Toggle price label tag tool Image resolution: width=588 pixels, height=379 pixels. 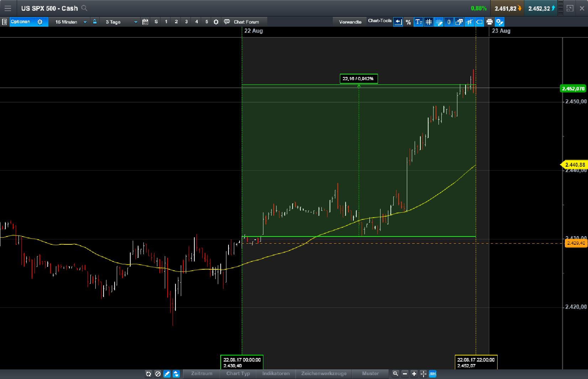coord(479,22)
